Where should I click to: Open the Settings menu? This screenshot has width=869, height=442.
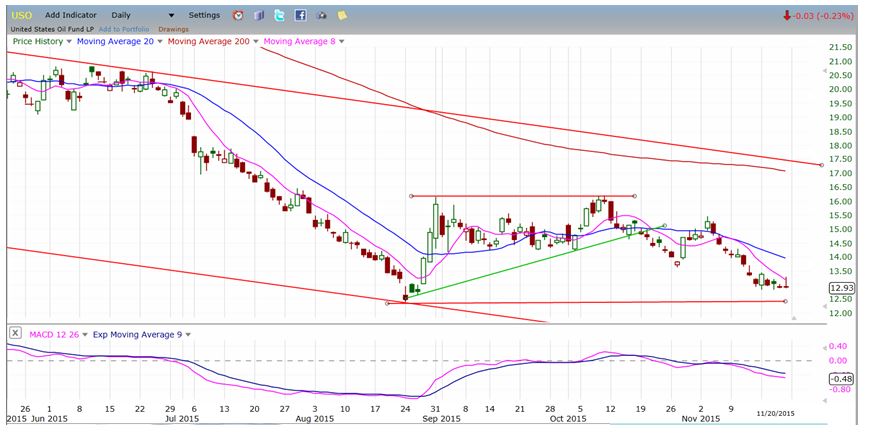tap(205, 16)
